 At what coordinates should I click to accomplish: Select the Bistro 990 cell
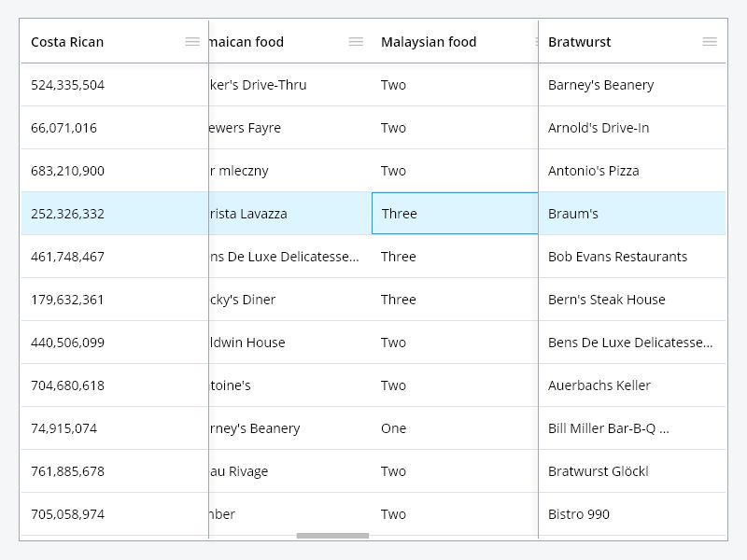632,514
